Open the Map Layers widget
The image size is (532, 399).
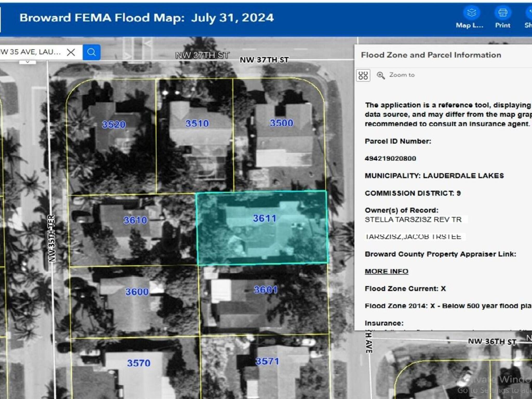471,13
